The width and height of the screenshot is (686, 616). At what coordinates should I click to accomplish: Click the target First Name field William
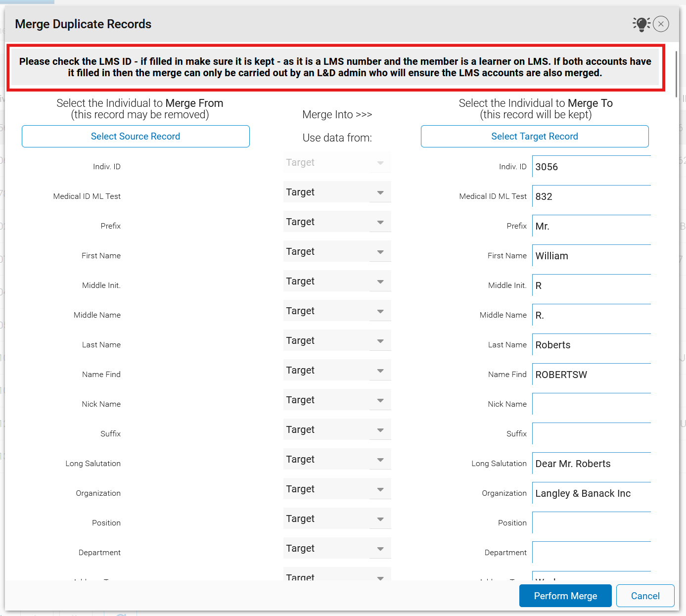[x=591, y=256]
